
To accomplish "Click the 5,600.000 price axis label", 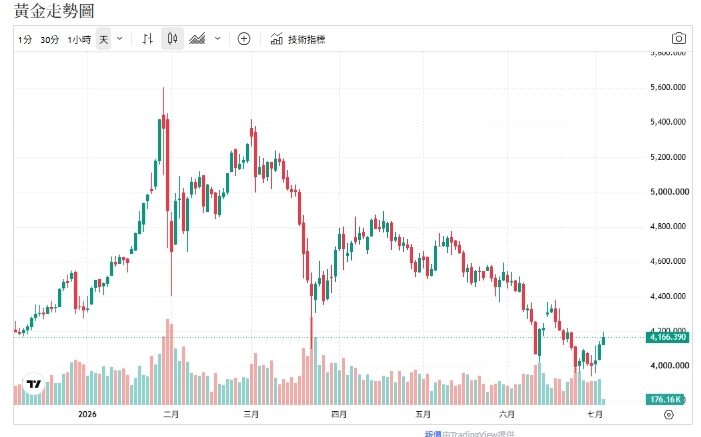I will click(668, 87).
